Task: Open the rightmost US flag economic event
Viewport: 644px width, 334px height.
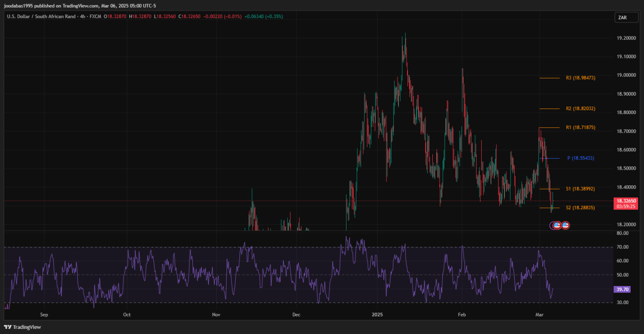Action: (565, 225)
